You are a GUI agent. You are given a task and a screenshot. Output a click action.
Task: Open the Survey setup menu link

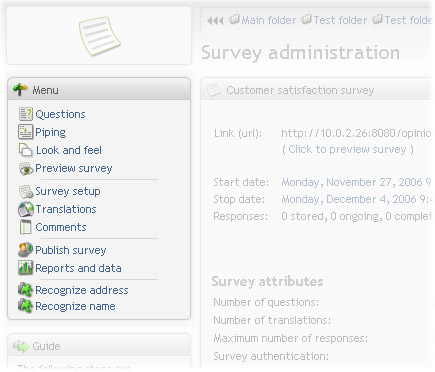click(x=68, y=191)
